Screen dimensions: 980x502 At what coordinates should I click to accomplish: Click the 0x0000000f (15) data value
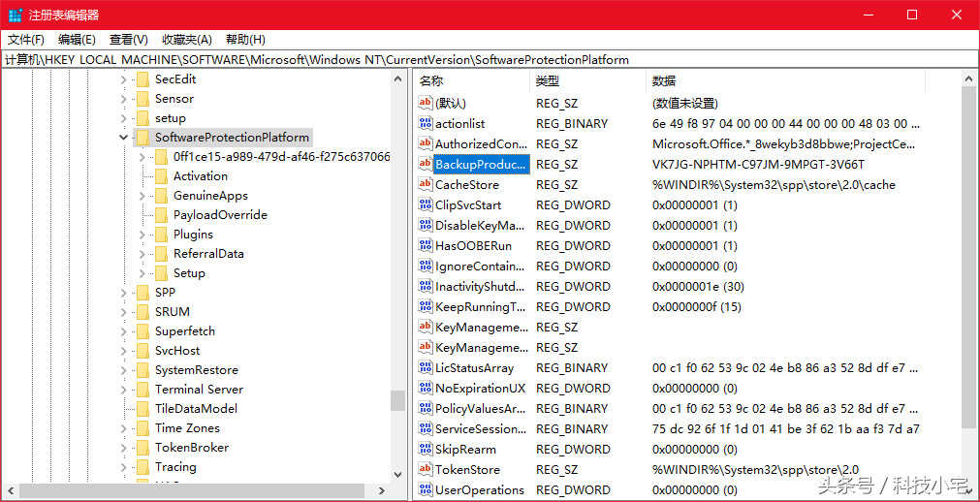tap(697, 307)
